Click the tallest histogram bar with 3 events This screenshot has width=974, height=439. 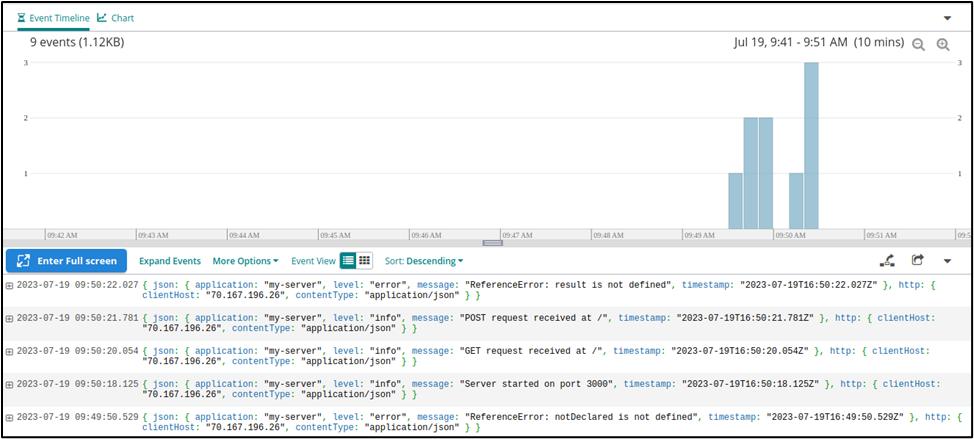pos(811,145)
